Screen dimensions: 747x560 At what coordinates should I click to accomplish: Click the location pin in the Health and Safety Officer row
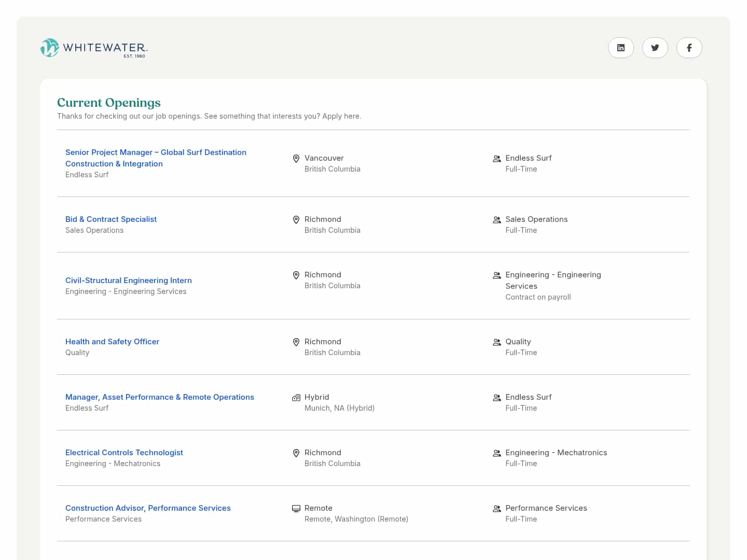point(296,342)
